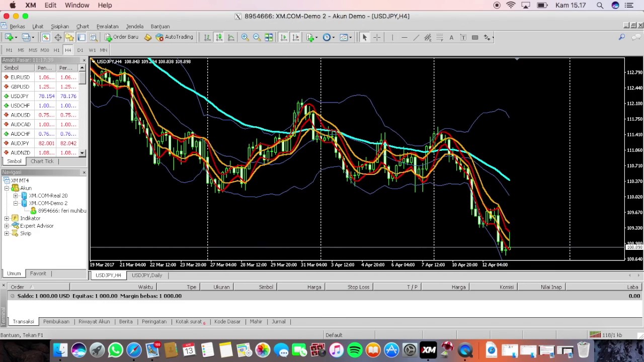Expand the Indikator tree node
Screen dimensions: 644x362
(x=7, y=218)
